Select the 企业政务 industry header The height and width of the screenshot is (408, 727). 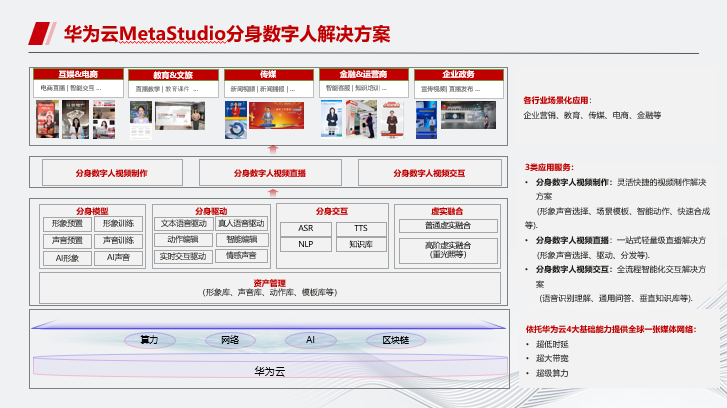coord(459,74)
